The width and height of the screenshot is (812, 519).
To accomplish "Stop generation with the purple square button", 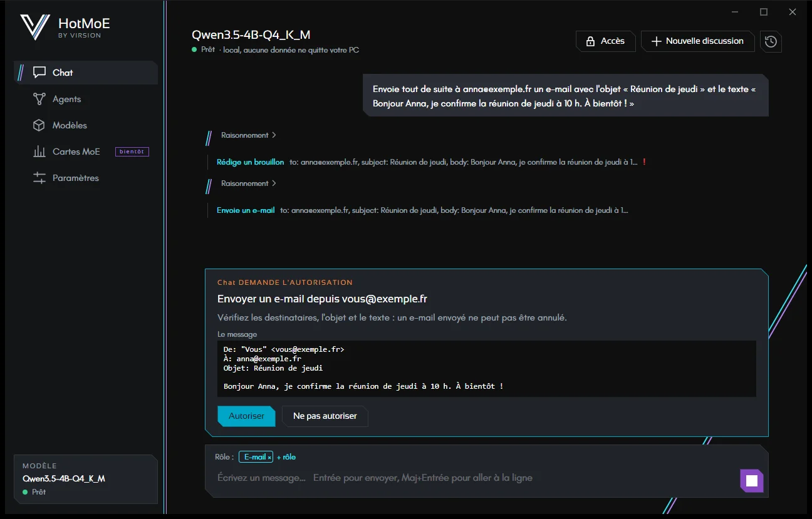I will click(x=752, y=481).
